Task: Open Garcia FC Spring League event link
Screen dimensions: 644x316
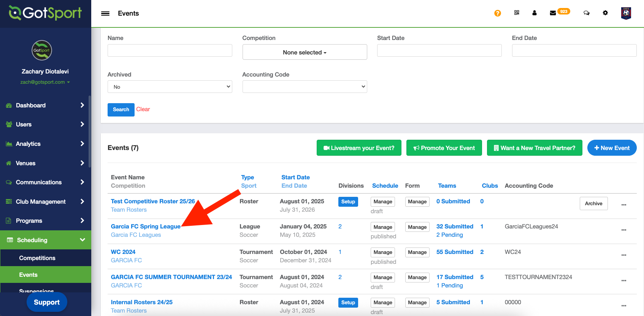Action: [x=146, y=227]
